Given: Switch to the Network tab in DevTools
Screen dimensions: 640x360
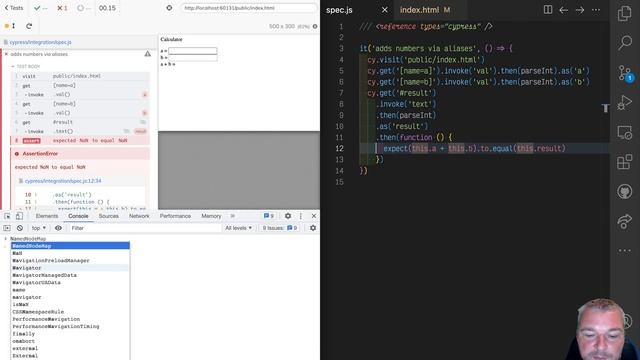Looking at the screenshot, I should pos(139,216).
